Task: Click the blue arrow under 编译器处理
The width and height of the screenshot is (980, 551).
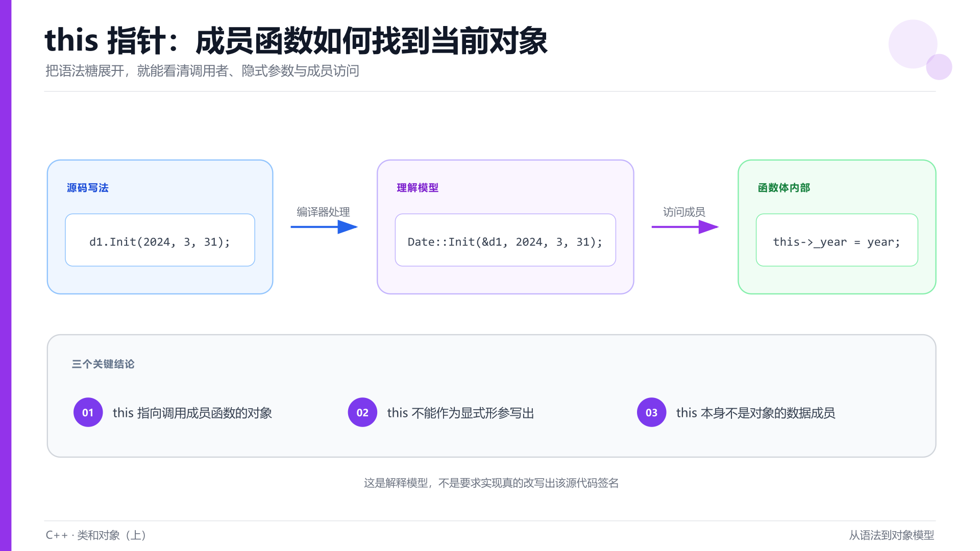Action: pyautogui.click(x=324, y=227)
